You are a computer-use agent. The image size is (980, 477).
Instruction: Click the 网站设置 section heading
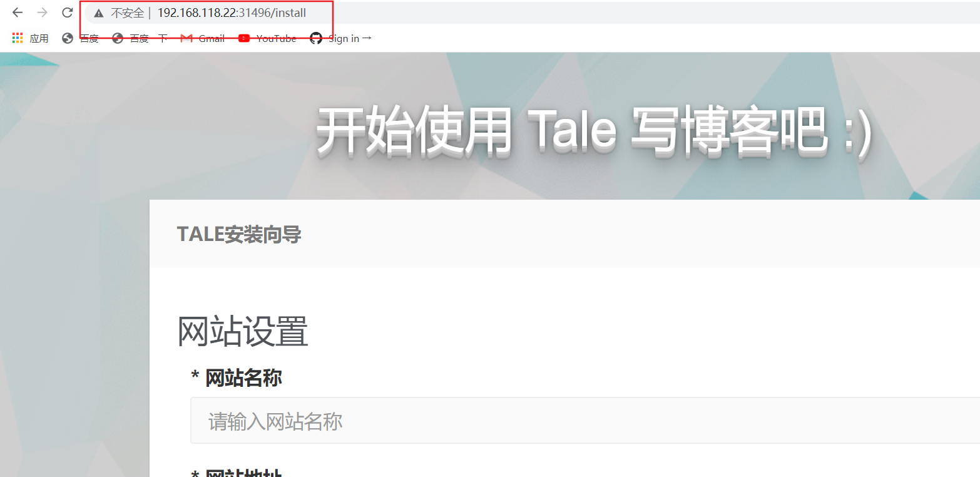[x=243, y=332]
